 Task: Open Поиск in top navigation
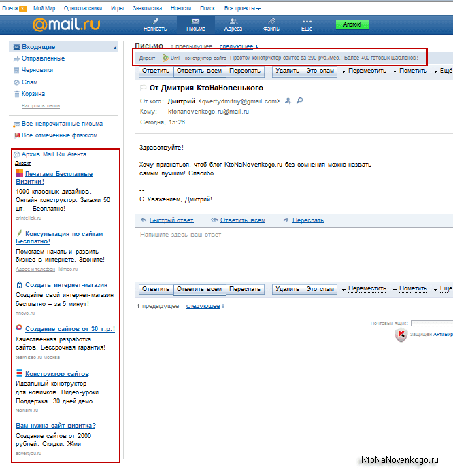pos(207,8)
